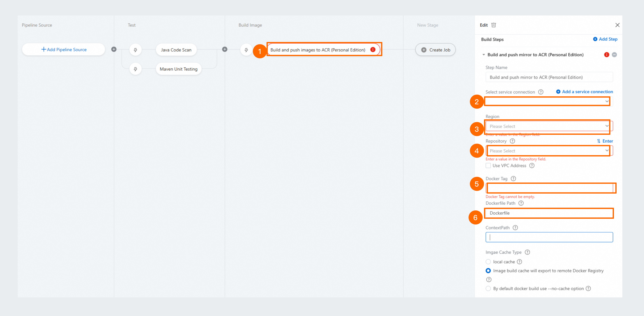Select the local cache radio option

(x=488, y=262)
